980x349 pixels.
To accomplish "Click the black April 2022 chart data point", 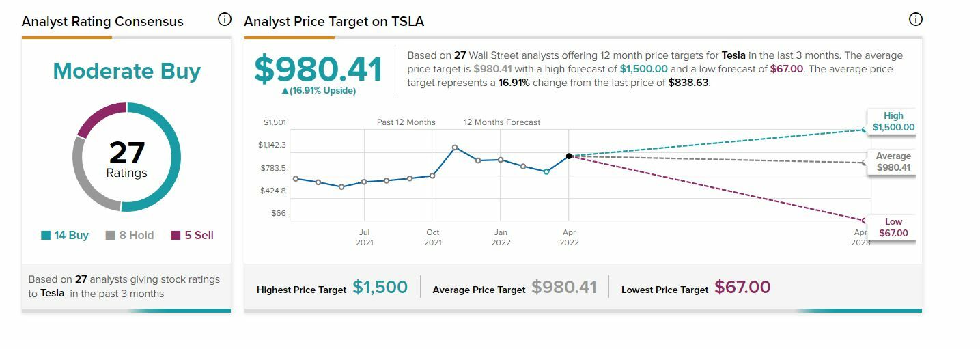I will coord(569,156).
